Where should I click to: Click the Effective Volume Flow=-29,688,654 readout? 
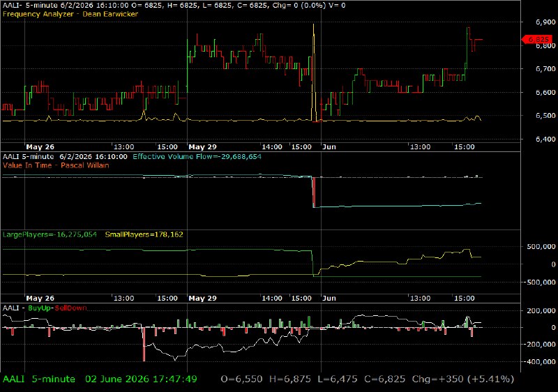(197, 156)
